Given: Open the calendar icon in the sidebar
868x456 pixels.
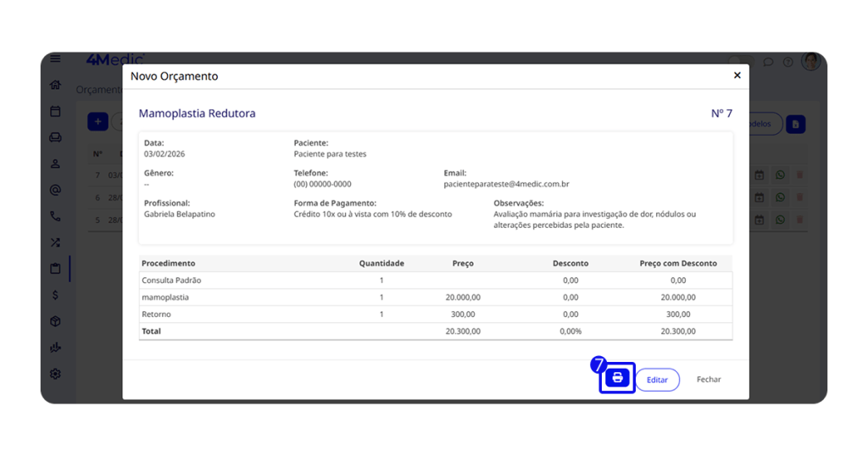Looking at the screenshot, I should [x=55, y=111].
